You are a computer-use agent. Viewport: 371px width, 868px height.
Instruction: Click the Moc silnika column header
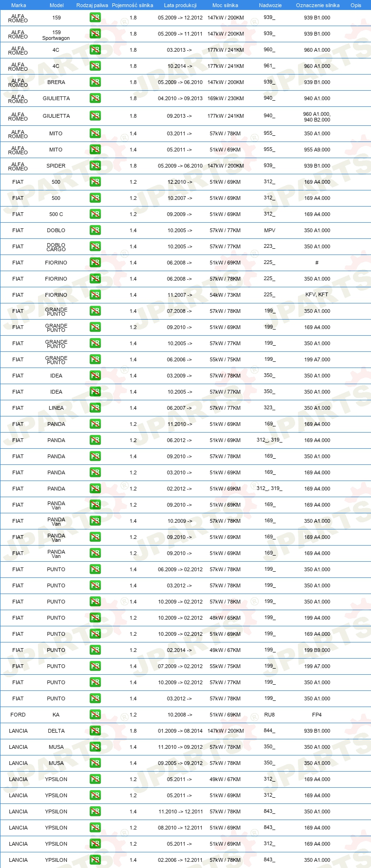tap(225, 5)
